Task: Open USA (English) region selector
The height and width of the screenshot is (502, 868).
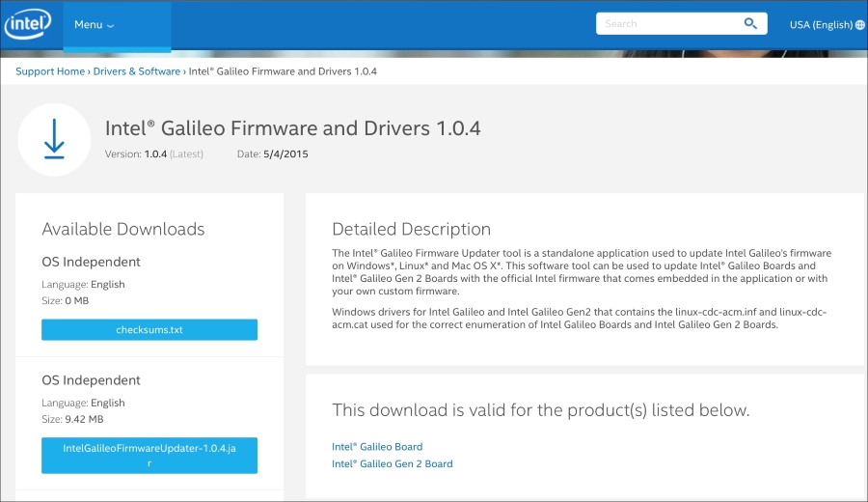Action: [x=827, y=24]
